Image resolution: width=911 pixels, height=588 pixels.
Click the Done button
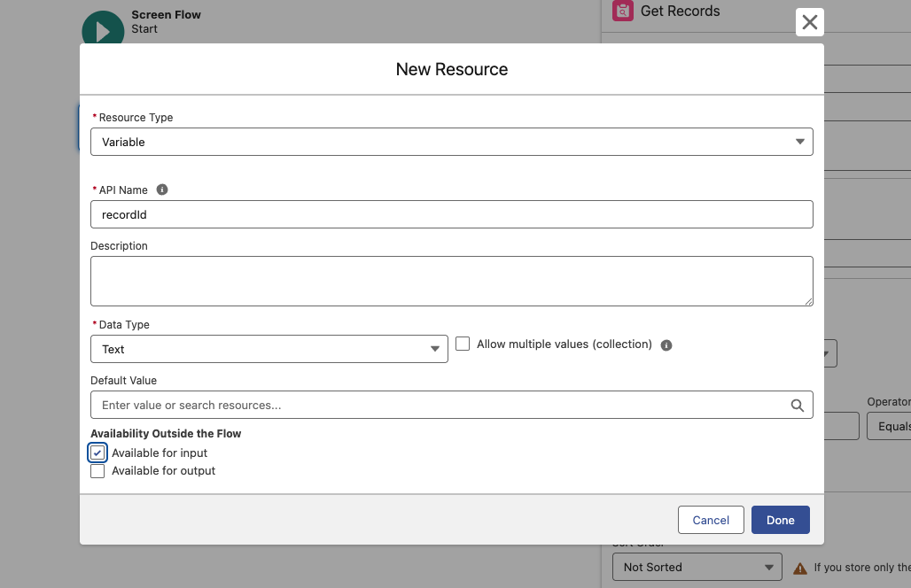[780, 520]
